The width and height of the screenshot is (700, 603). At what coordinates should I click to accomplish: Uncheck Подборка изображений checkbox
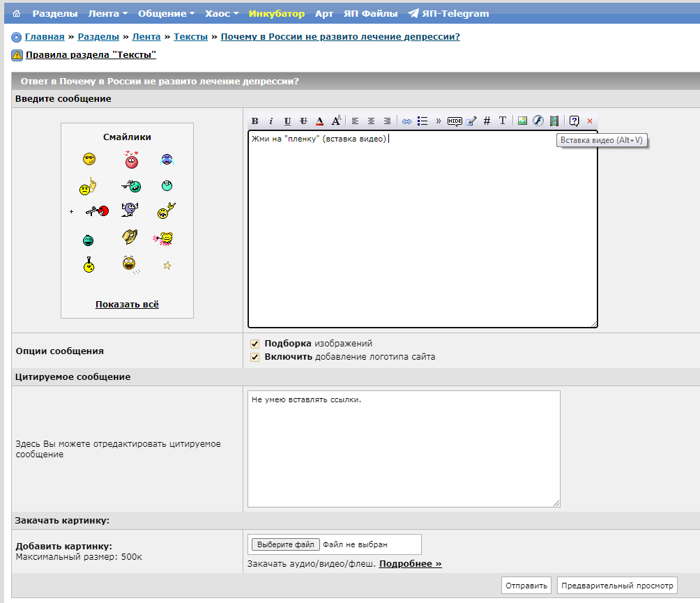pos(255,344)
